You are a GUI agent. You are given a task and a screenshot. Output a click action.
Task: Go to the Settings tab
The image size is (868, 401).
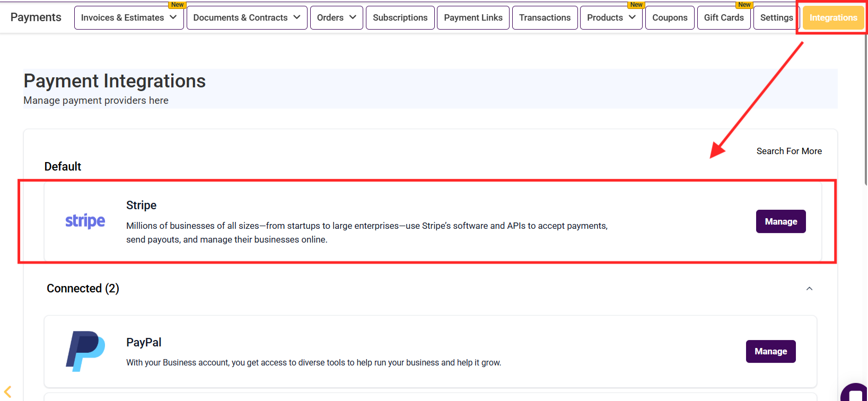click(777, 17)
